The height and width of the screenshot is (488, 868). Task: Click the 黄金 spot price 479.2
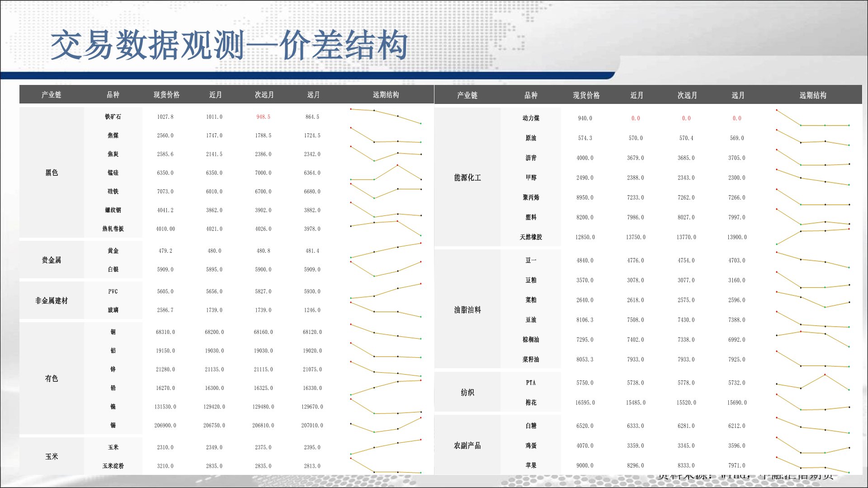click(165, 251)
